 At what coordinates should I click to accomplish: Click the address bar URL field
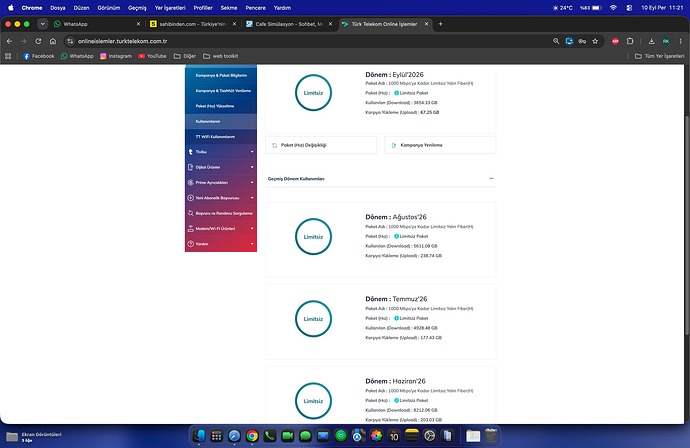point(308,41)
